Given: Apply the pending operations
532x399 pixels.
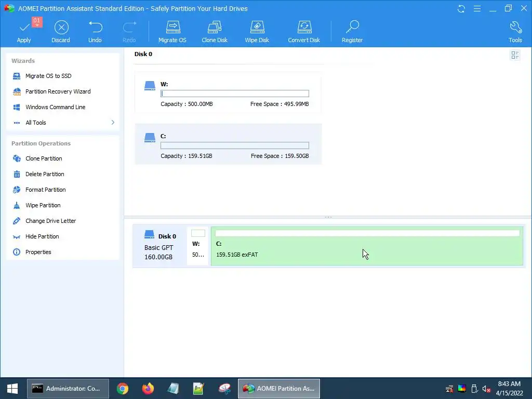Looking at the screenshot, I should pyautogui.click(x=24, y=32).
